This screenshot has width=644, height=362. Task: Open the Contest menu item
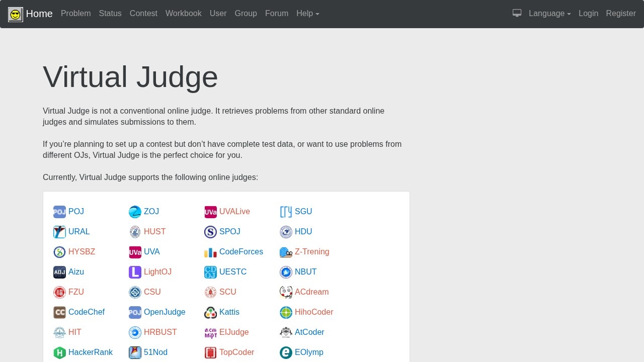click(x=143, y=14)
